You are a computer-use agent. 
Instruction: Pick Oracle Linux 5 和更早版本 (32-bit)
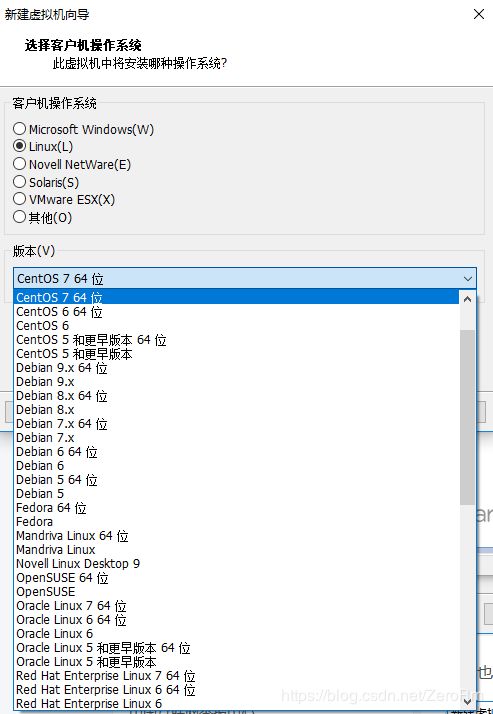coord(236,662)
